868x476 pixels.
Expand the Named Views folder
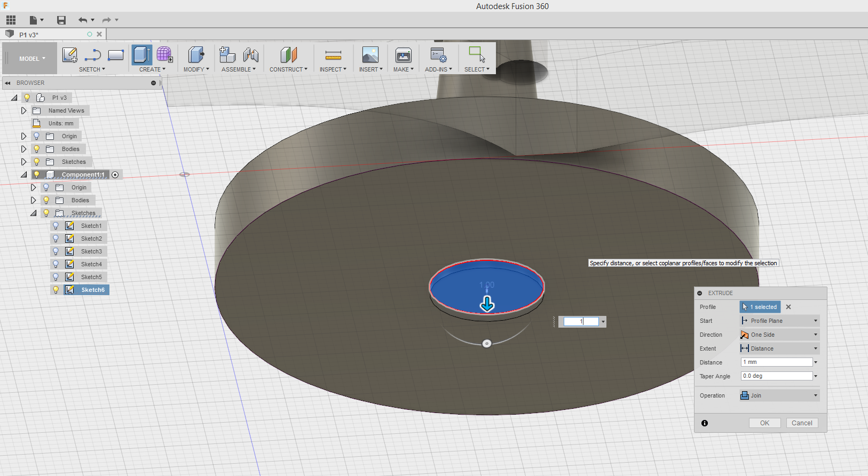coord(23,110)
